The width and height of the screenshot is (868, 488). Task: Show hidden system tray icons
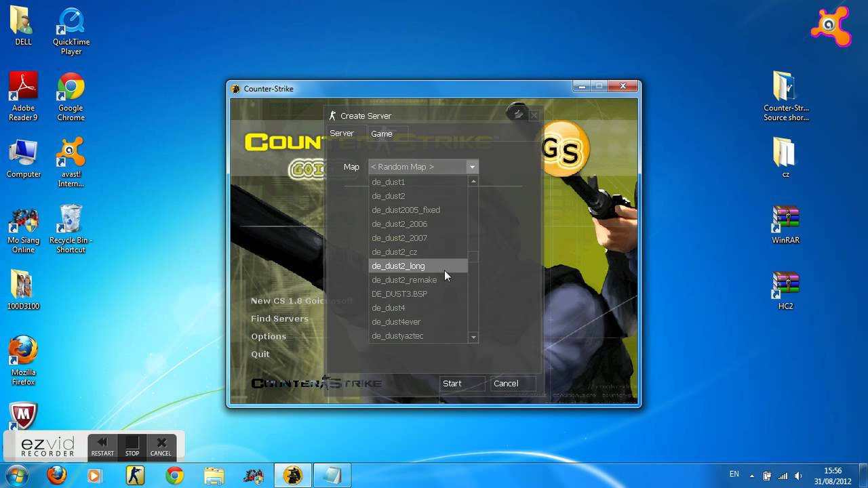(x=752, y=476)
